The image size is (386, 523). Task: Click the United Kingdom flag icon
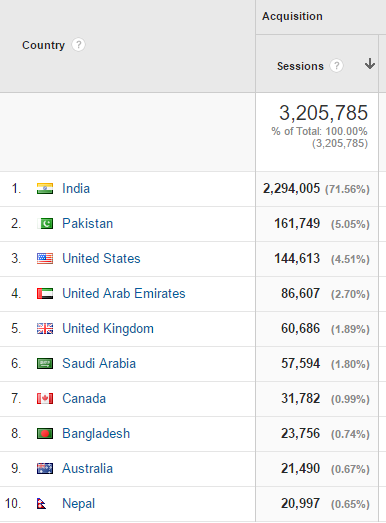(45, 329)
